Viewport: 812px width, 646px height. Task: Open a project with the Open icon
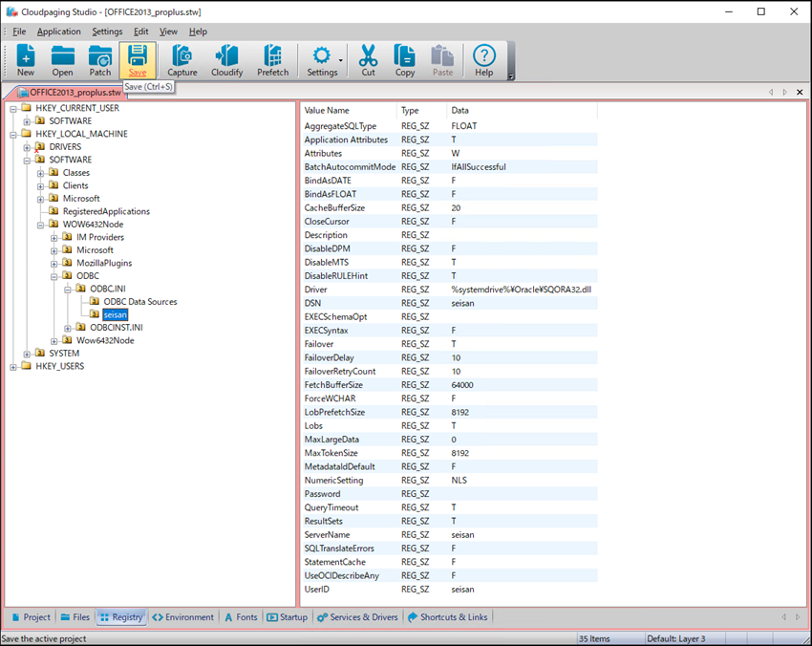click(x=63, y=59)
